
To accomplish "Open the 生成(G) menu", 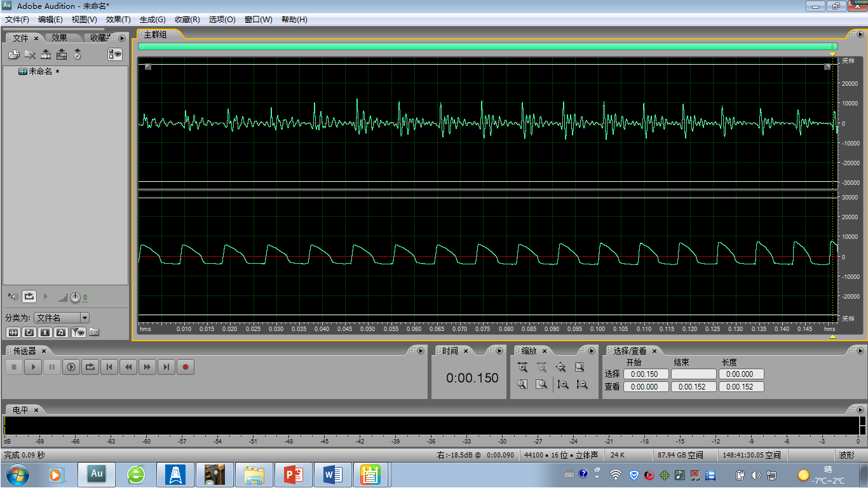I will [153, 20].
